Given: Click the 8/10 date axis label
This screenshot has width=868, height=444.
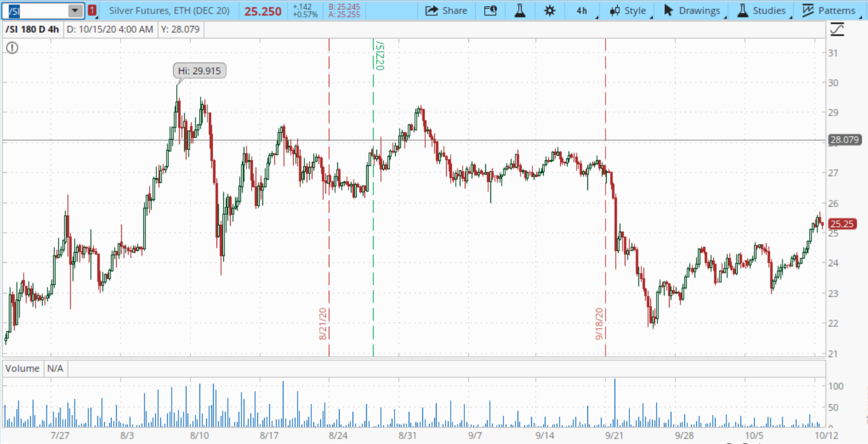Looking at the screenshot, I should [x=200, y=436].
